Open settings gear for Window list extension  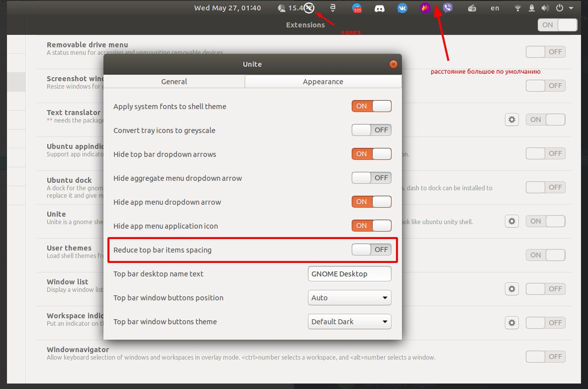point(512,289)
